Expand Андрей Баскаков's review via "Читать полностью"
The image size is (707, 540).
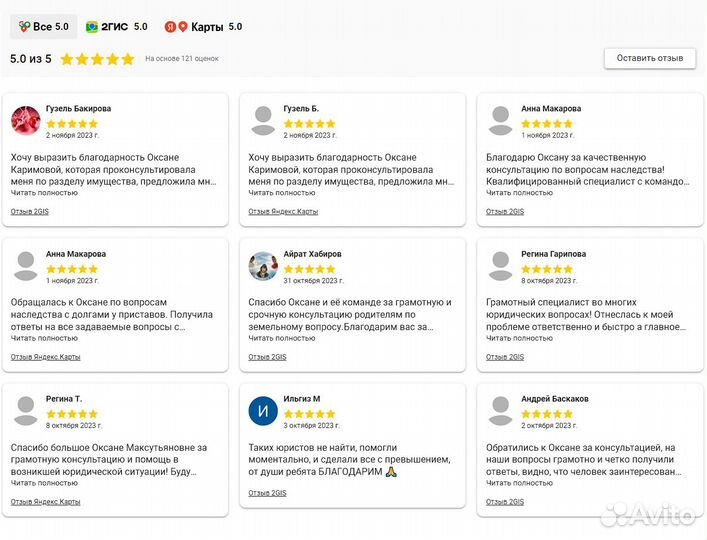pyautogui.click(x=519, y=483)
